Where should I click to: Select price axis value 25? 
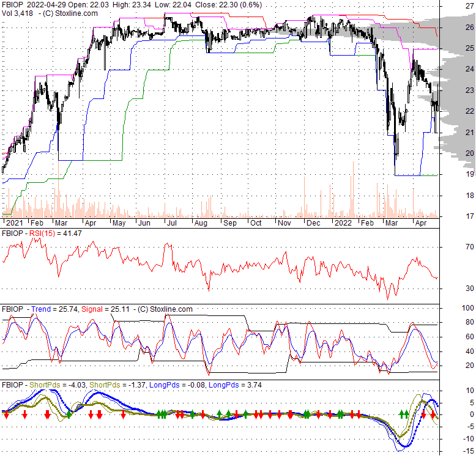pyautogui.click(x=470, y=48)
